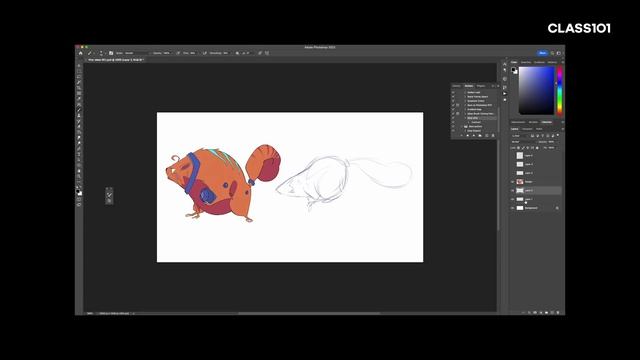Open the layer Opacity dropdown

(x=553, y=142)
